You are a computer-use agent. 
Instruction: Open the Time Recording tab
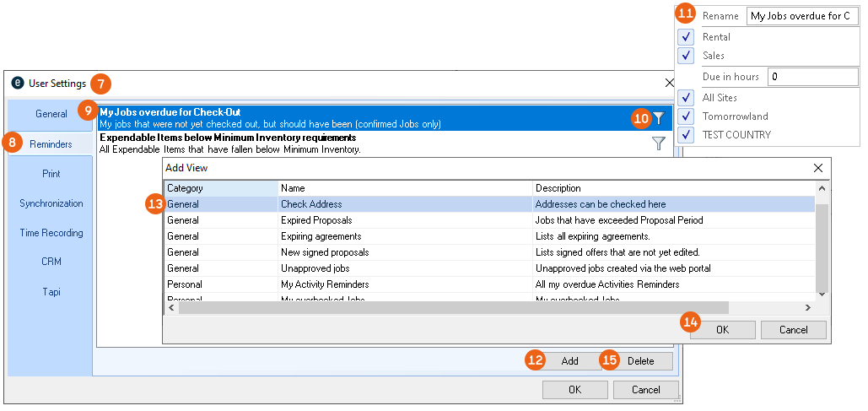[x=51, y=233]
